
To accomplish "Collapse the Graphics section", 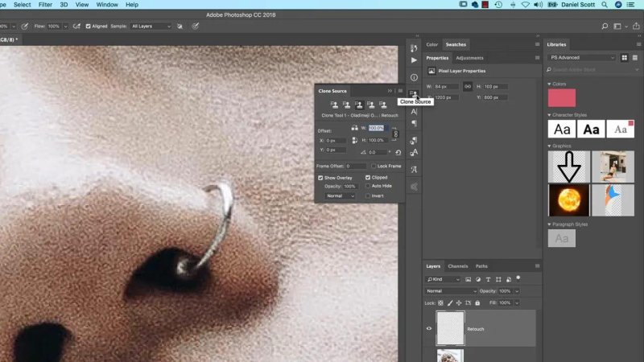I will tap(550, 146).
